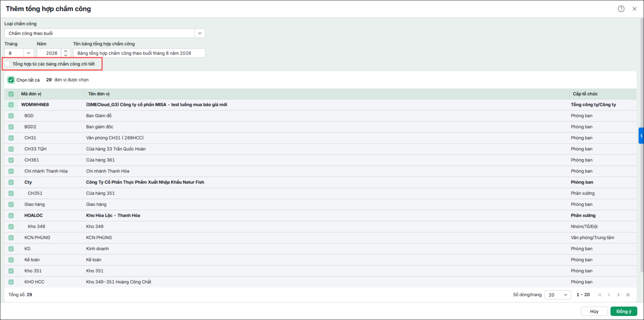This screenshot has width=644, height=320.
Task: Click the Văn phòng/Trung tâm organization level cell
Action: pos(592,238)
